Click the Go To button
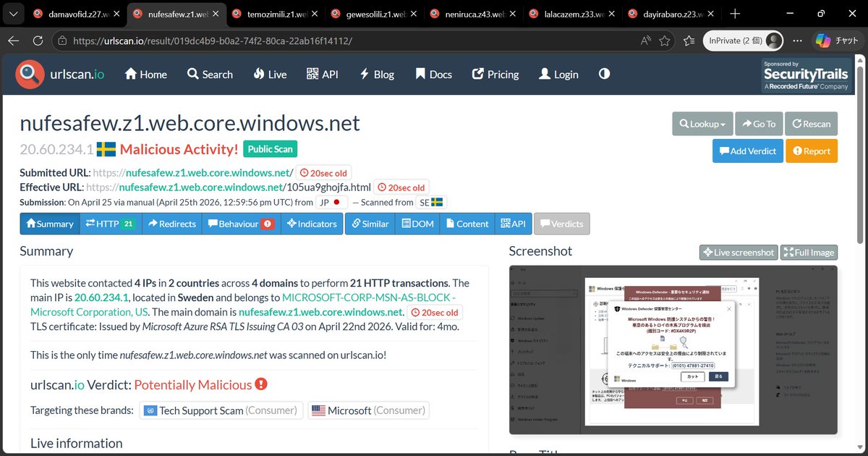Screen dimensions: 868x456 tap(758, 124)
